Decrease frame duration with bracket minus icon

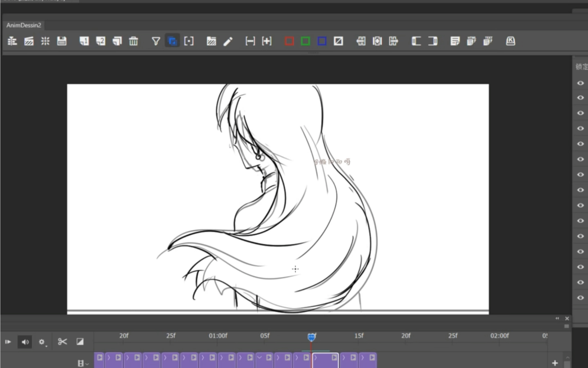click(250, 41)
